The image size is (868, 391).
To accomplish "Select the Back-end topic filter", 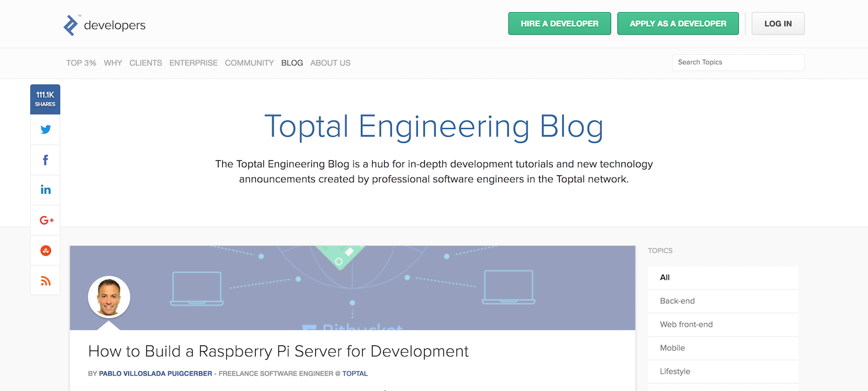I will point(723,301).
